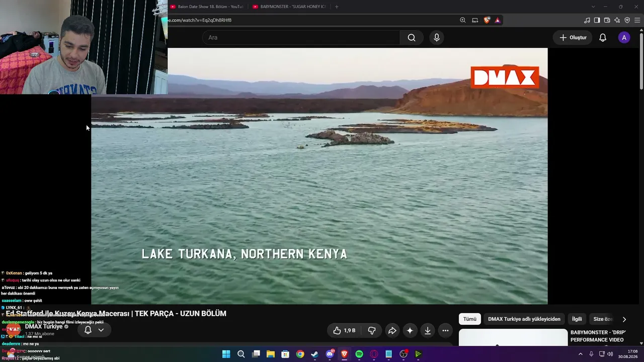Open the Brave Wallet icon

point(607,20)
